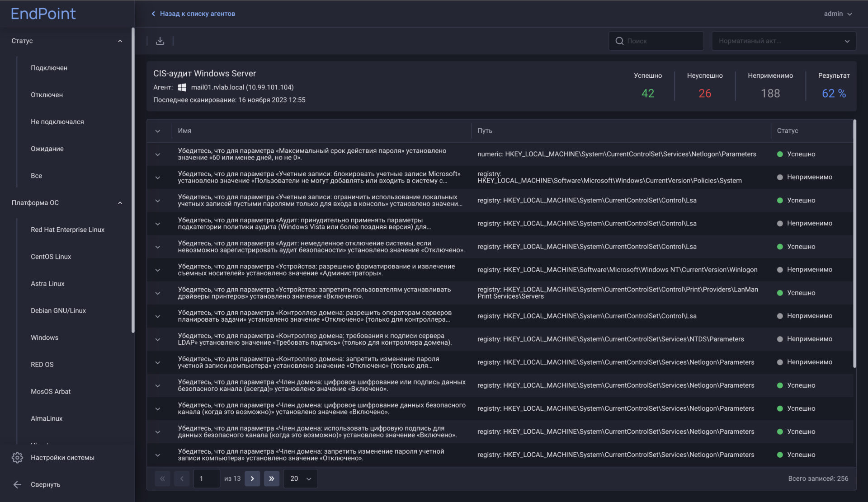
Task: Click the collapse sidebar arrow icon
Action: (17, 485)
